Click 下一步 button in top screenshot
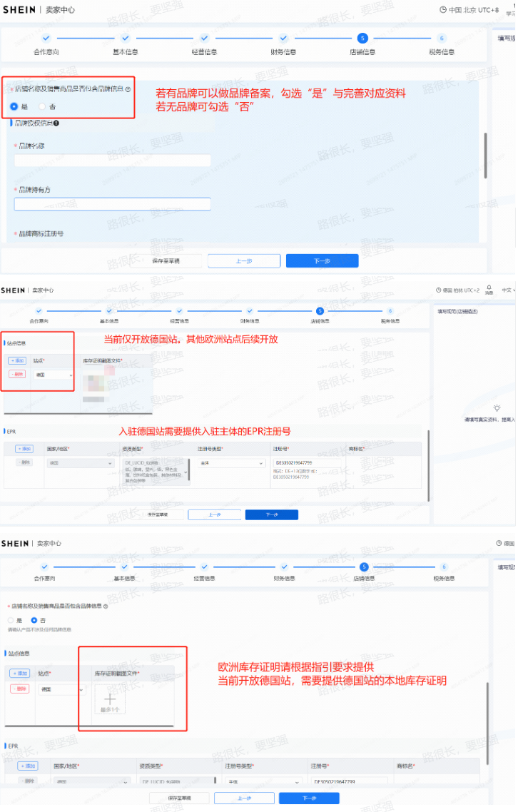The width and height of the screenshot is (518, 812). tap(323, 261)
